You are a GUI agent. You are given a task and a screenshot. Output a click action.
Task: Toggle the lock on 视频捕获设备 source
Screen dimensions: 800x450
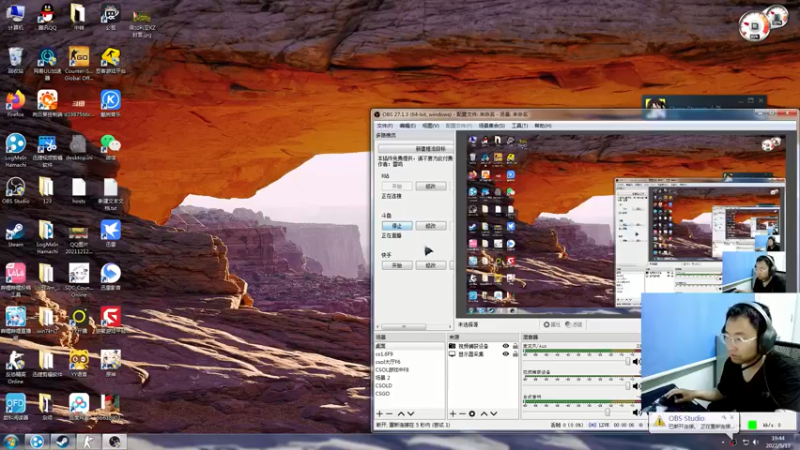click(515, 346)
